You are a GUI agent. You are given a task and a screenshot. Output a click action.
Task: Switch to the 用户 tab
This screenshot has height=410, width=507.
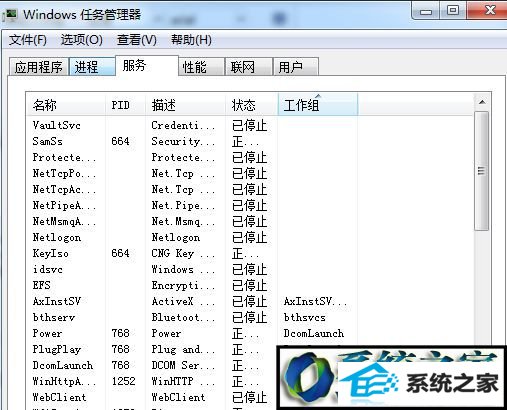(296, 67)
